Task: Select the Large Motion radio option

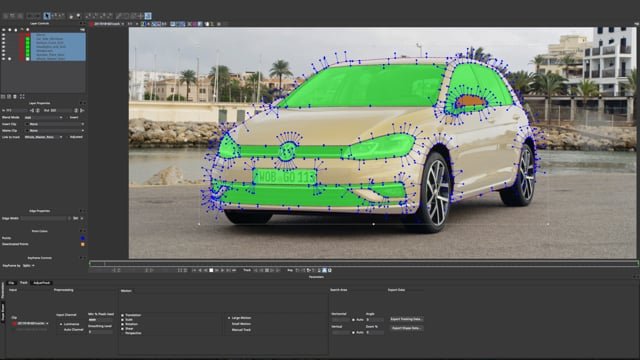Action: tap(229, 318)
